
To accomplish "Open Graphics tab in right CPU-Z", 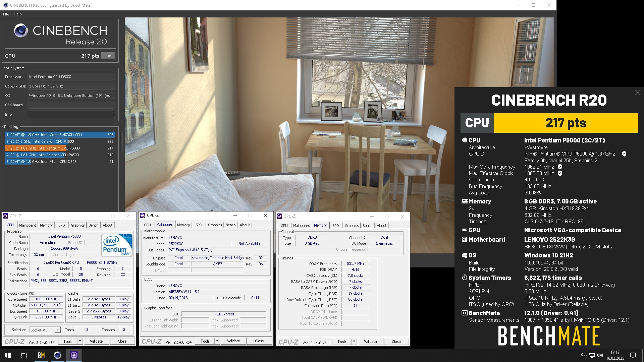I will tap(352, 226).
